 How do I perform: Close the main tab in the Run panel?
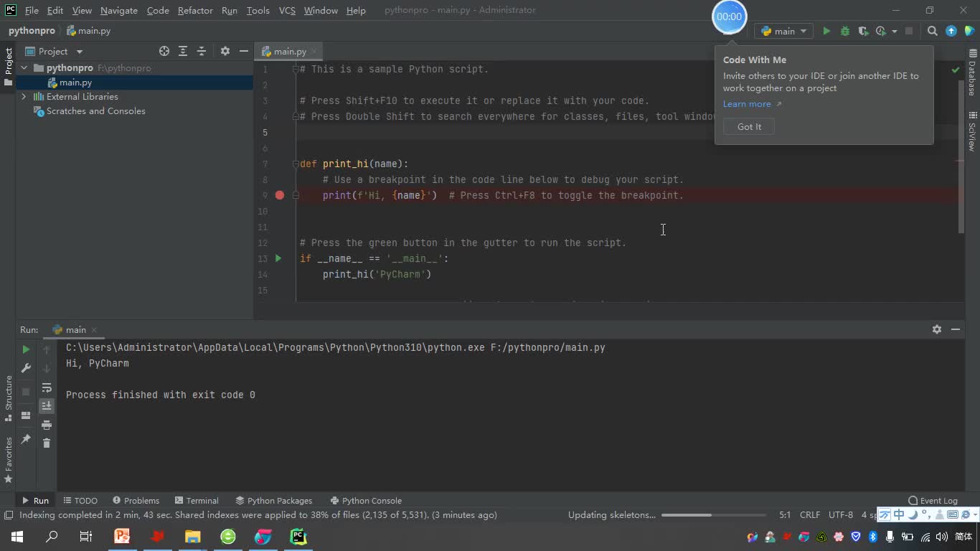(x=94, y=330)
